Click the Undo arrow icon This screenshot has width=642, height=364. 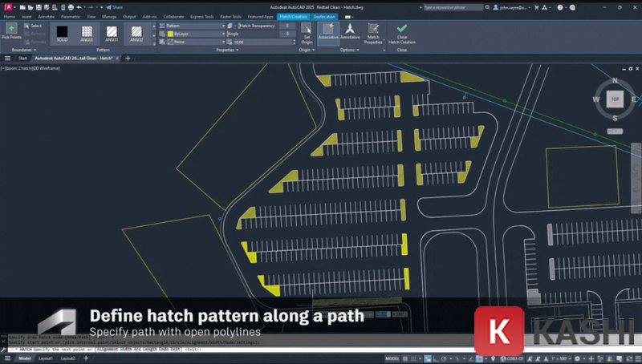pos(79,7)
